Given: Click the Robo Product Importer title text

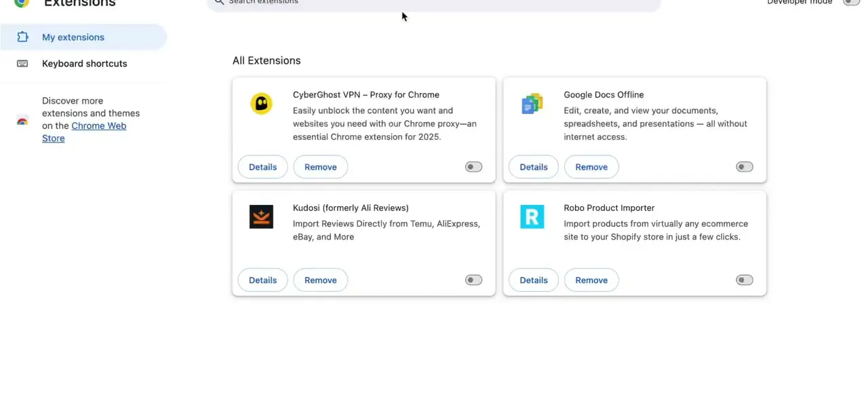Looking at the screenshot, I should pyautogui.click(x=609, y=208).
